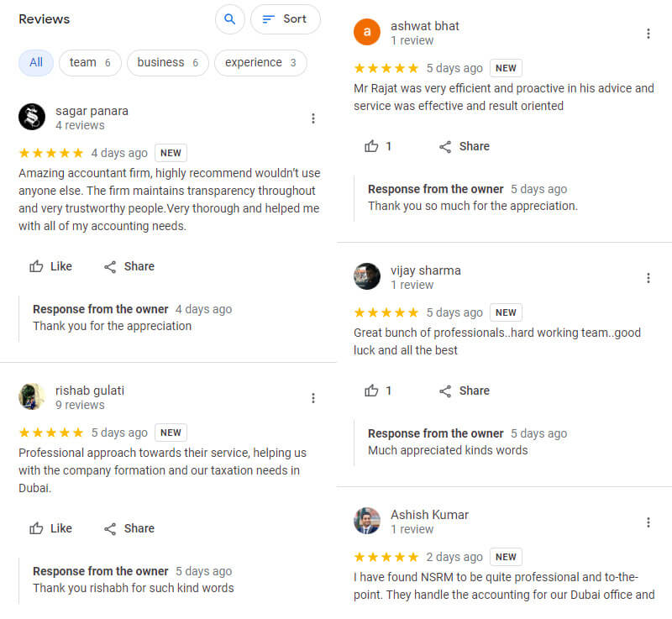Open Ashish Kumar's reviewer profile name
This screenshot has height=619, width=672.
pos(429,514)
